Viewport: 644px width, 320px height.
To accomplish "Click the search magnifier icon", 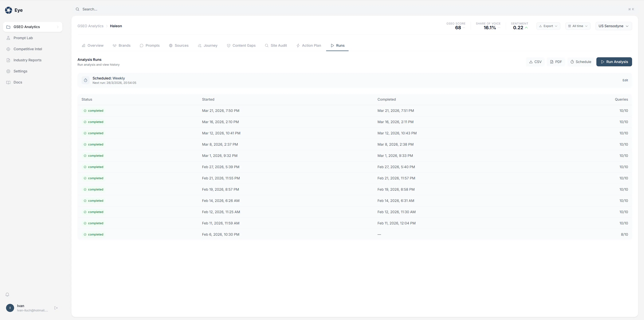I will tap(78, 9).
